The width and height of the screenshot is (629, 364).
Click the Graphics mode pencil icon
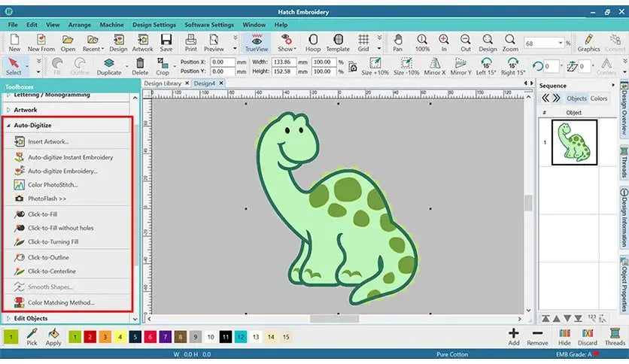tap(588, 39)
